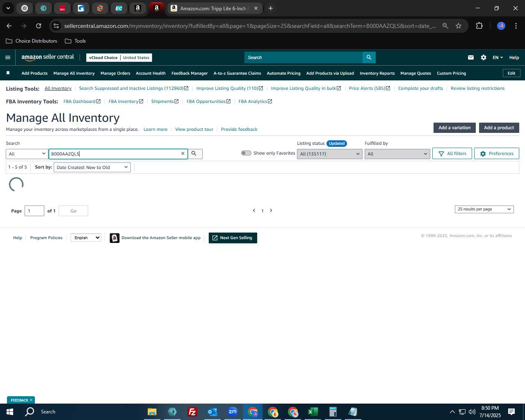Open the EN language selector in header
Viewport: 525px width, 420px height.
[498, 57]
